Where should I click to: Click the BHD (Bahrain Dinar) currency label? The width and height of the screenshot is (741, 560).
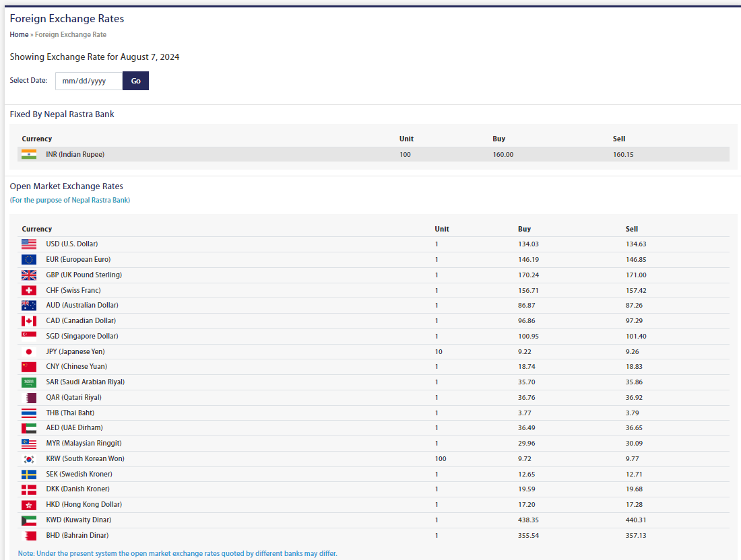77,536
